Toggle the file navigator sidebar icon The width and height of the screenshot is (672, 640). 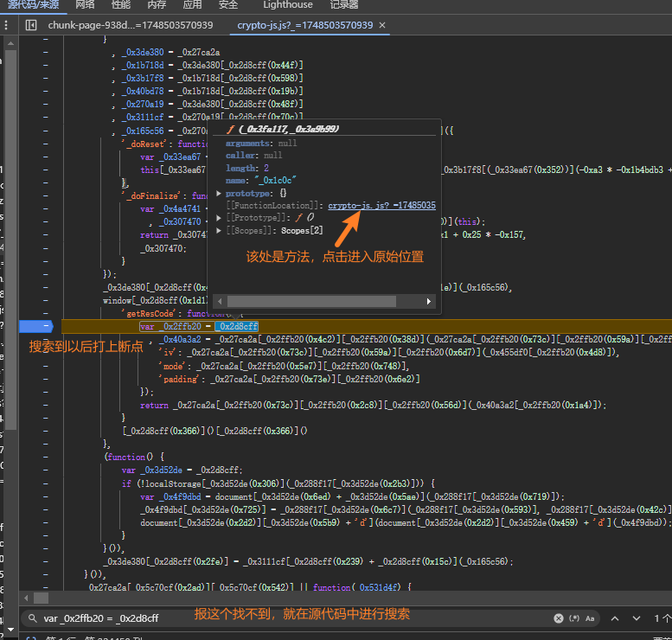click(x=31, y=25)
